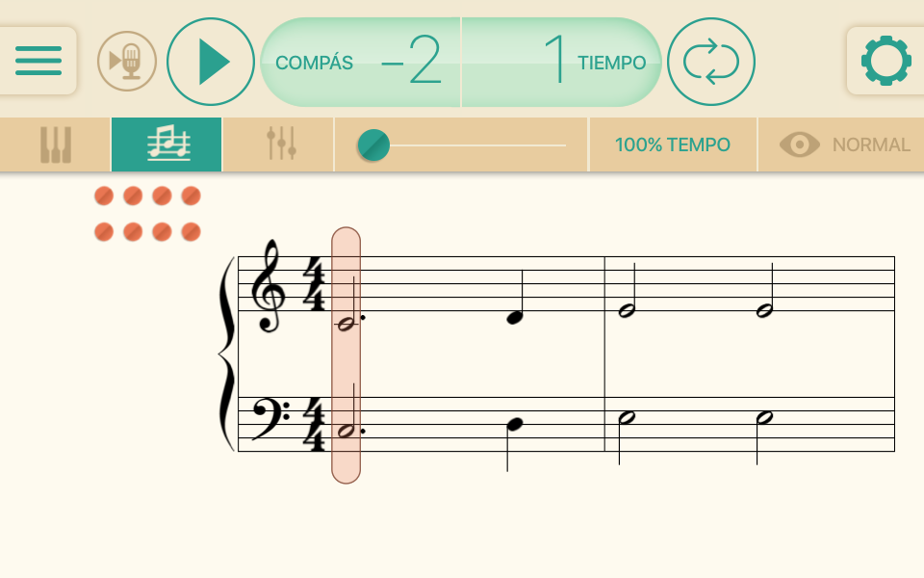Click the last bottom-row orange dot

[191, 232]
